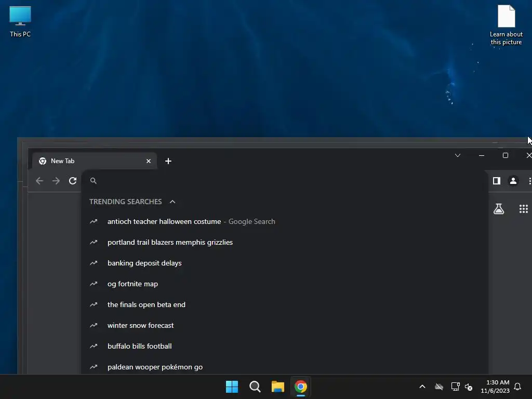Open the Chrome Labs flask icon

[x=499, y=209]
